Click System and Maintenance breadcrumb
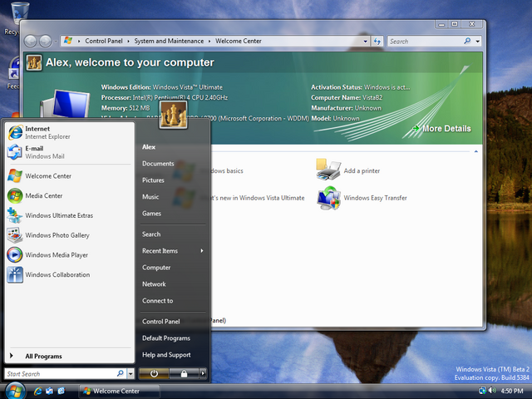Viewport: 532px width, 399px height. pos(169,41)
